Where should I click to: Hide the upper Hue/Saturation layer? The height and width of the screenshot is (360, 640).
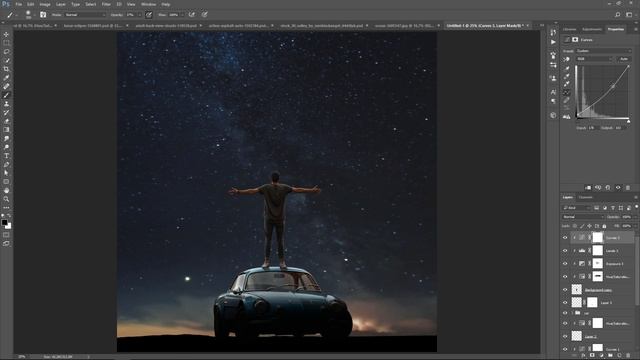click(x=565, y=277)
